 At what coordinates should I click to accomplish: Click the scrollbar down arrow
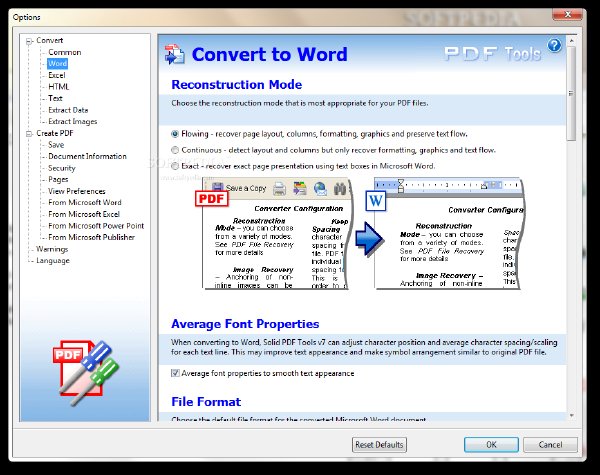point(571,416)
